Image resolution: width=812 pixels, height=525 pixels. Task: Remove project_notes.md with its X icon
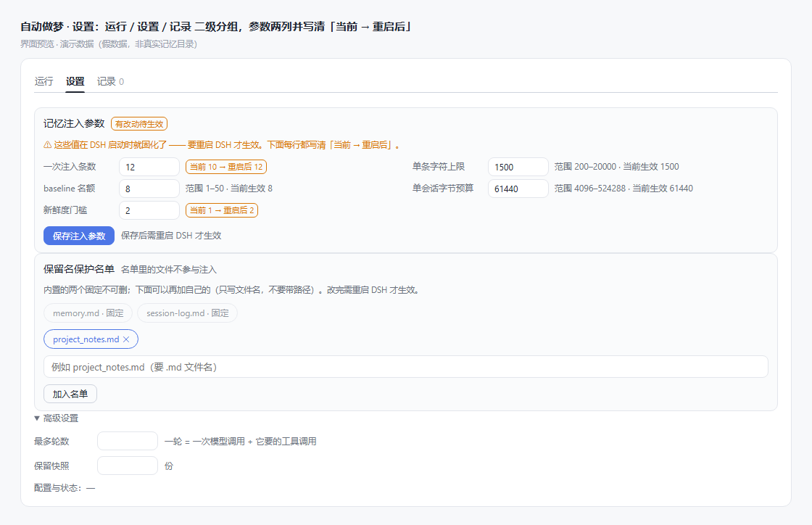[x=126, y=339]
